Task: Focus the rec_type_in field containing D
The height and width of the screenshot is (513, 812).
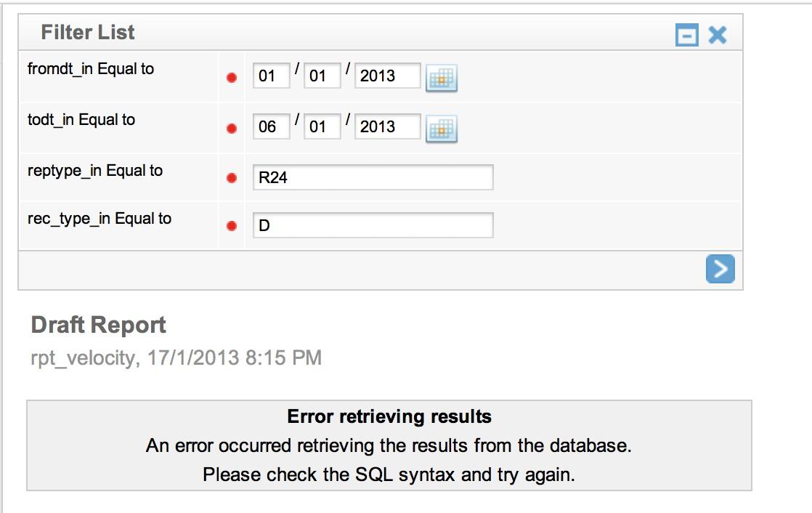Action: tap(373, 225)
